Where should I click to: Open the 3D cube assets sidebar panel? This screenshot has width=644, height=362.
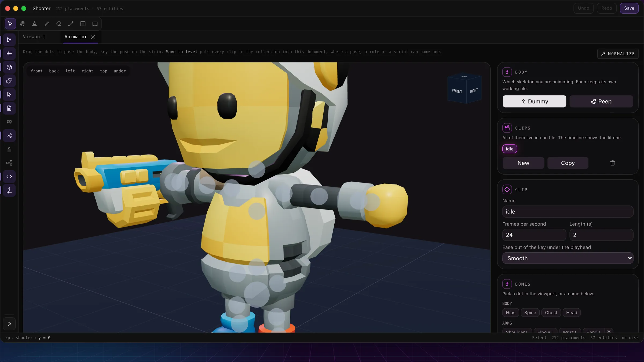9,67
